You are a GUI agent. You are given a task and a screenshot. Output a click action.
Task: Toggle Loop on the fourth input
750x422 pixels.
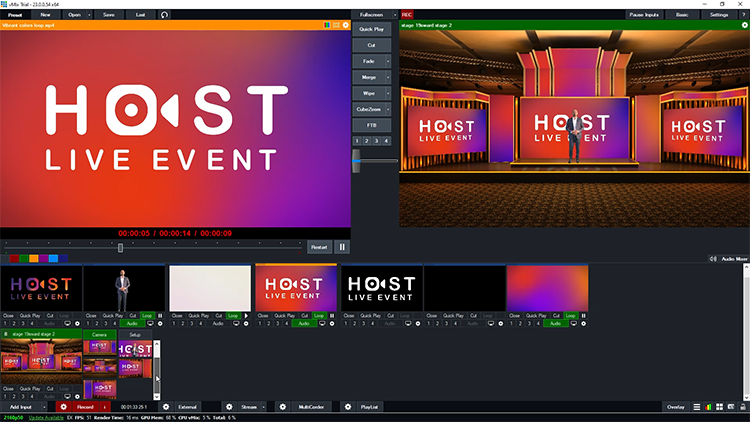pos(319,315)
